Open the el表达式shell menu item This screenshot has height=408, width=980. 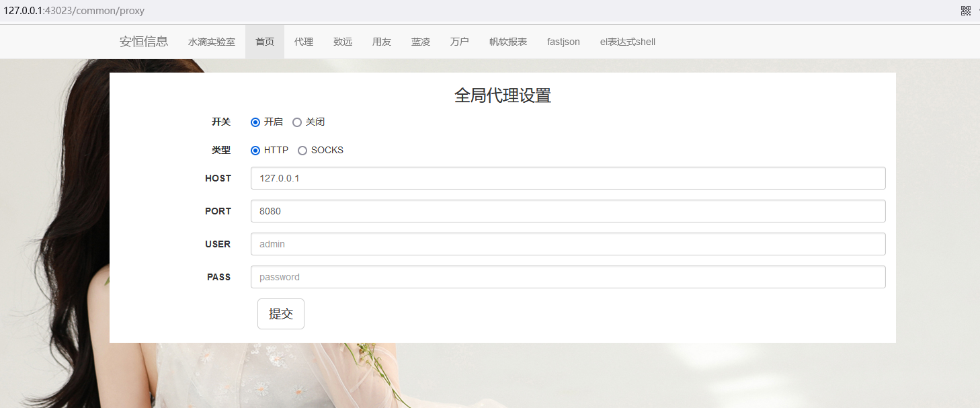point(628,42)
